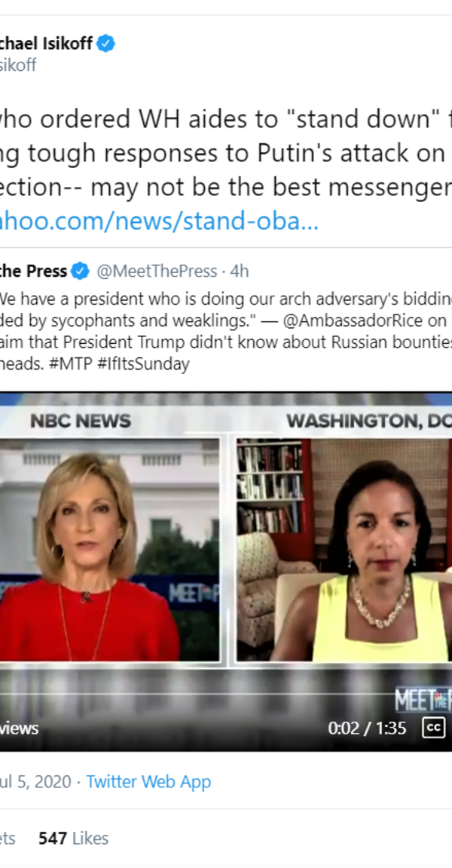Viewport: 452px width, 868px height.
Task: Click the 0:02 / 1:35 time display
Action: [x=367, y=728]
